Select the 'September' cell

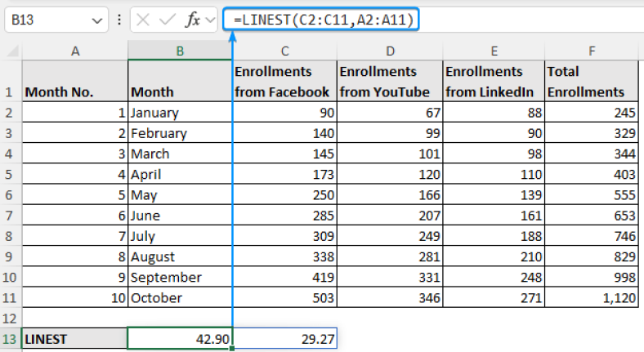pyautogui.click(x=180, y=277)
